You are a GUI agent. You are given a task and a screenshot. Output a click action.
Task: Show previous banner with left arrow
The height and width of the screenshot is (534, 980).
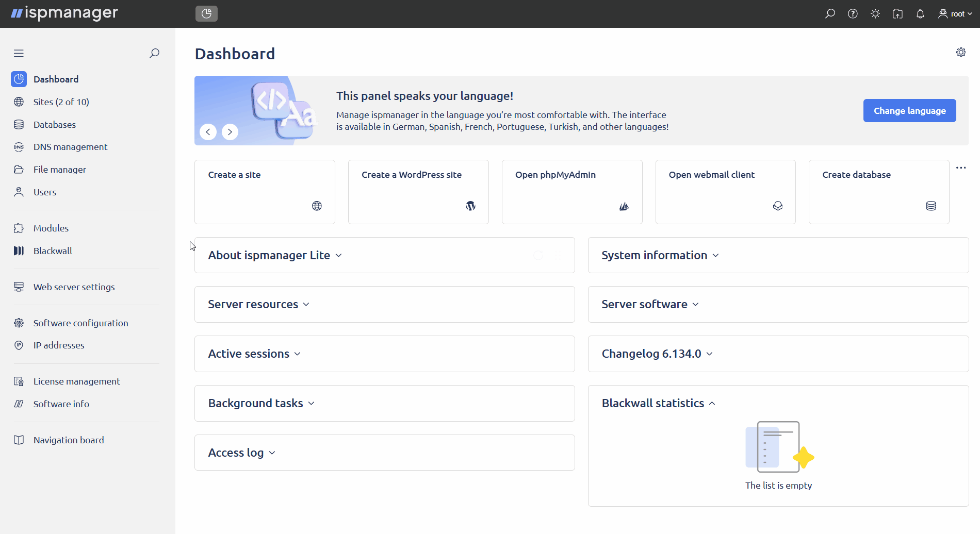tap(208, 132)
